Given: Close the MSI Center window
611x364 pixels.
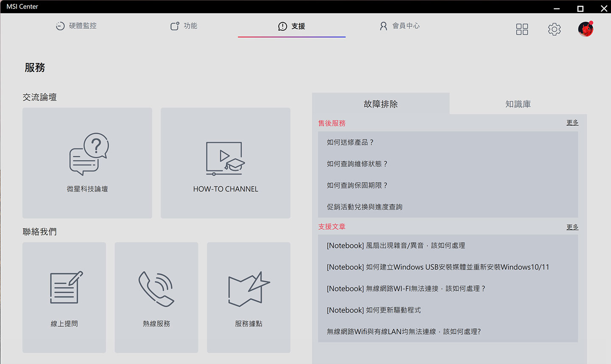Looking at the screenshot, I should (x=604, y=8).
